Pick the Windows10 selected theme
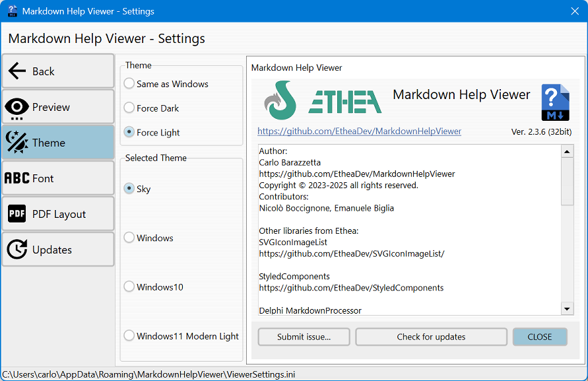588x381 pixels. 129,287
